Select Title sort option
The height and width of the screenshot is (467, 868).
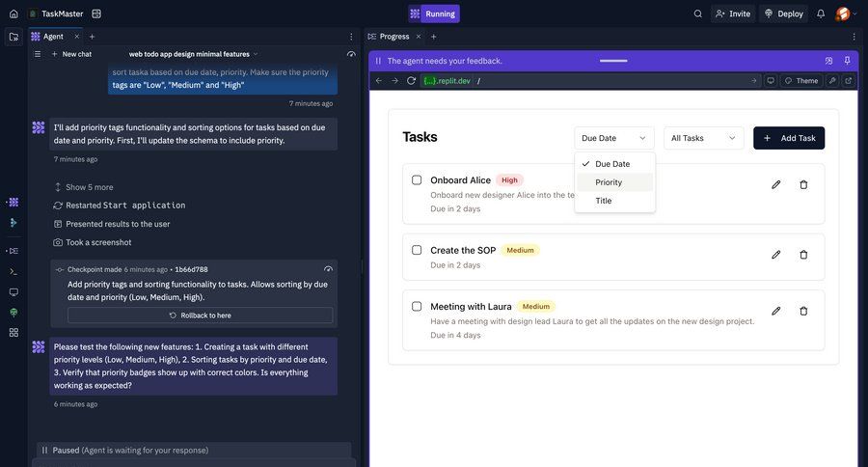click(614, 201)
